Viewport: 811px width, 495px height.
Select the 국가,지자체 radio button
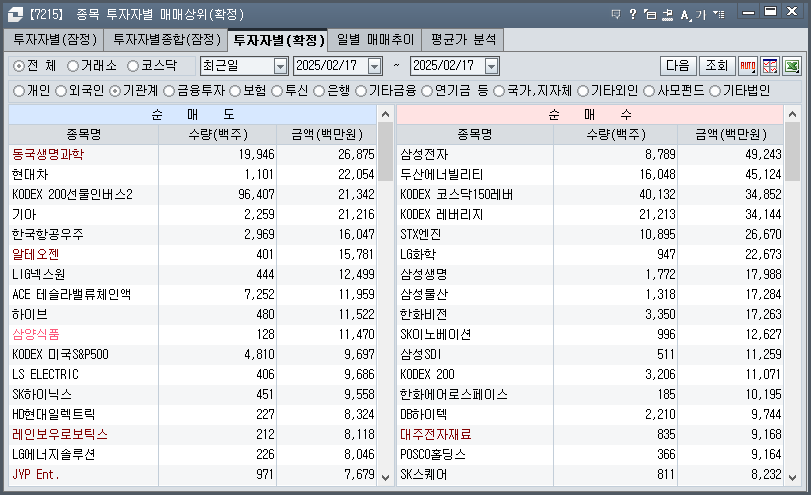pos(499,91)
